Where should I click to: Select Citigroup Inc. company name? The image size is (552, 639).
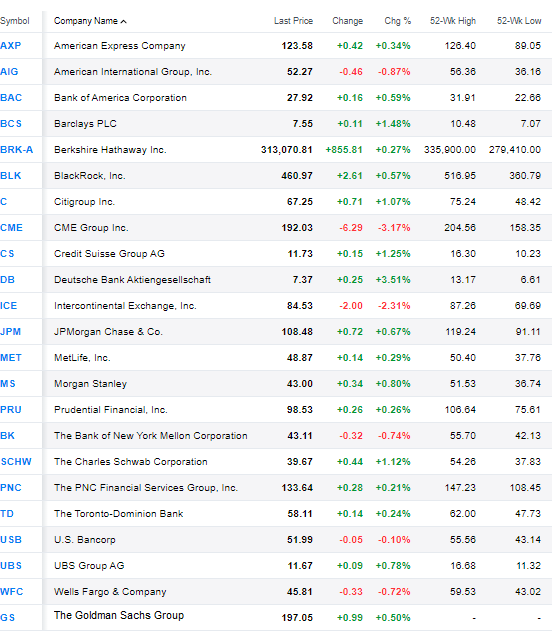coord(84,202)
